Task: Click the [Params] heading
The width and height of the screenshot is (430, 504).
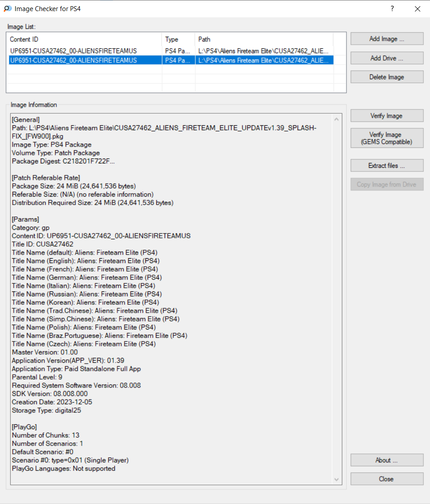Action: (x=25, y=219)
